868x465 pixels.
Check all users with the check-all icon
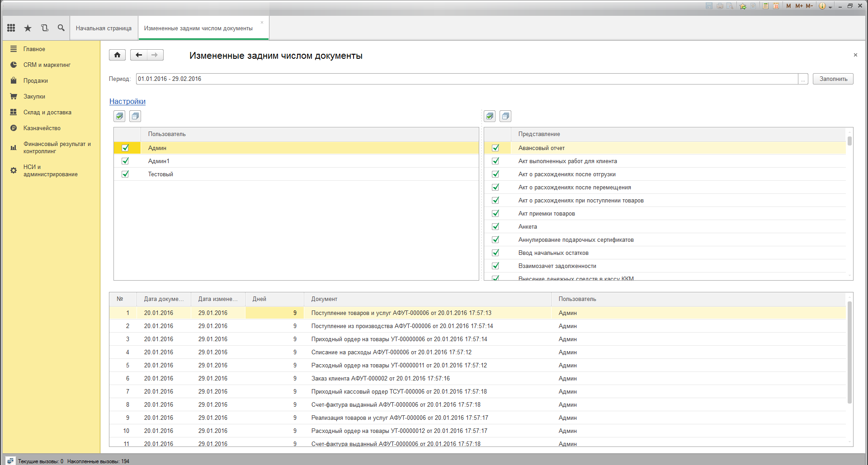coord(119,116)
